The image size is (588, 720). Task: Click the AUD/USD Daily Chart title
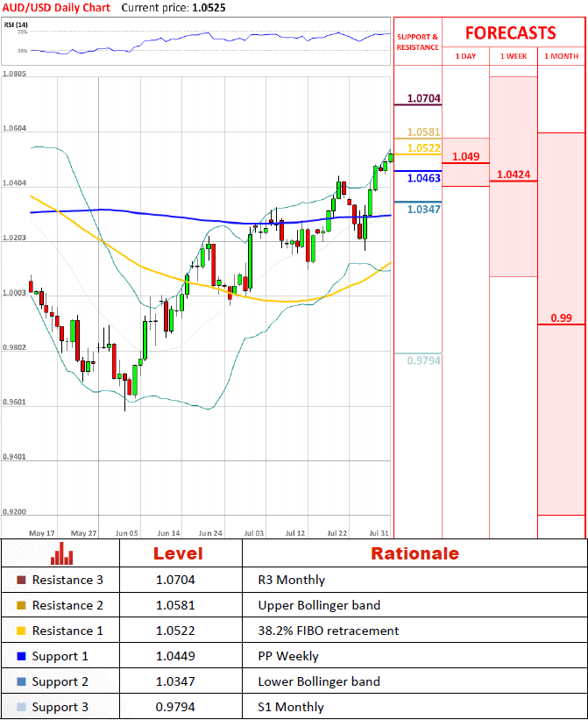point(56,8)
